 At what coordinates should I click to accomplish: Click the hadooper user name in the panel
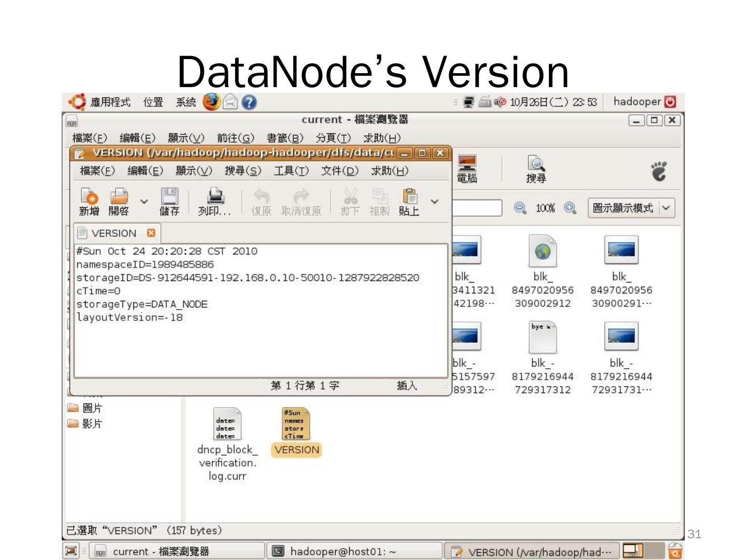click(x=637, y=102)
